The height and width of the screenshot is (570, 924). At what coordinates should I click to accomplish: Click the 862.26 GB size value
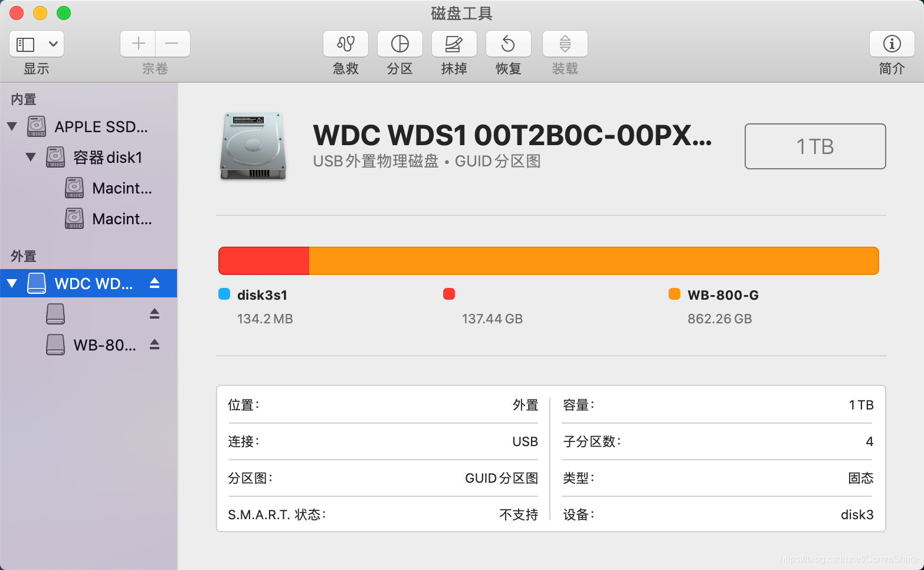coord(720,319)
